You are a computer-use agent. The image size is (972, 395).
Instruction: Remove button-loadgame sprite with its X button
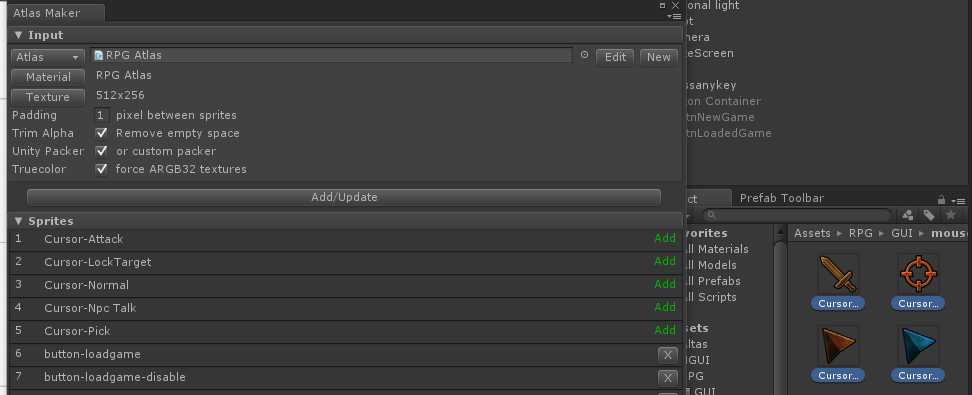[x=668, y=355]
